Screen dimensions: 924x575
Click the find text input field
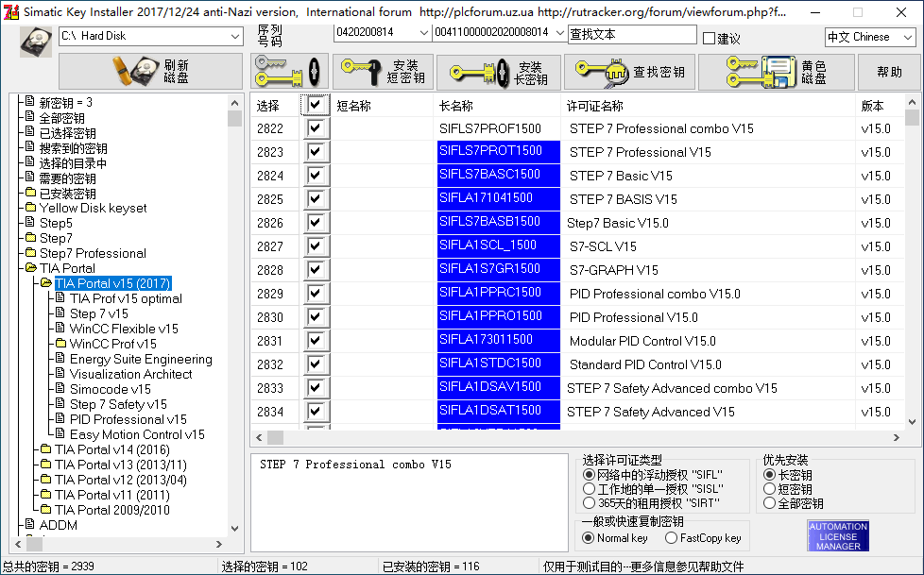tap(632, 35)
